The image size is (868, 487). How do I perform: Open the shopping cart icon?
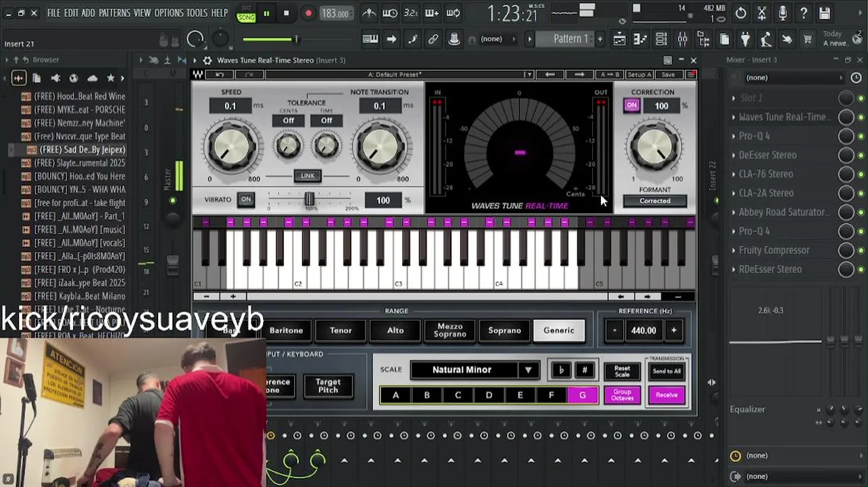tap(808, 39)
